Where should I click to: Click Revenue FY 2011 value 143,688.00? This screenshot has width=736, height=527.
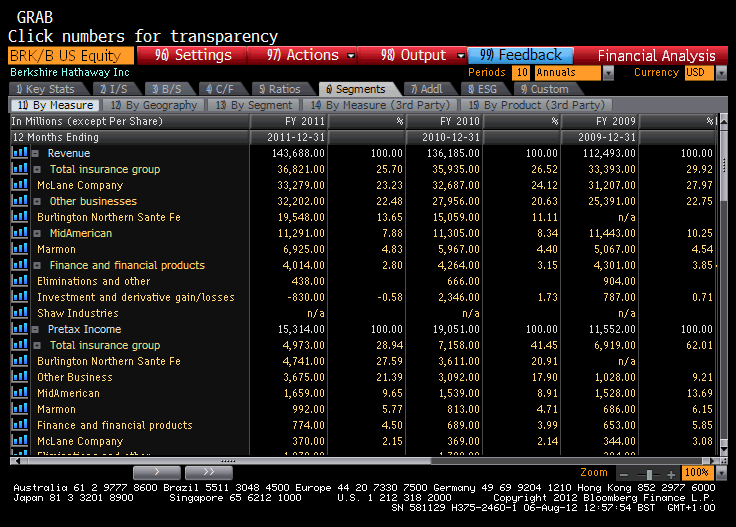point(298,153)
